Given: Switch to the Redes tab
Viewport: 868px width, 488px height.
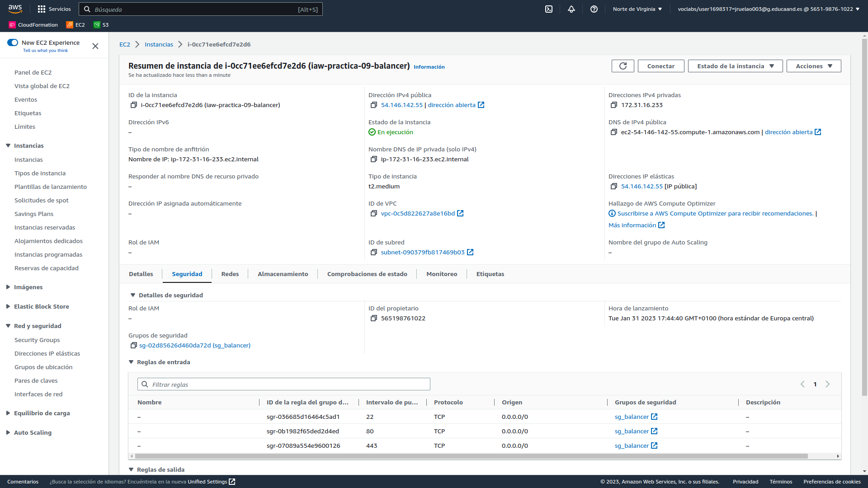Looking at the screenshot, I should point(230,274).
